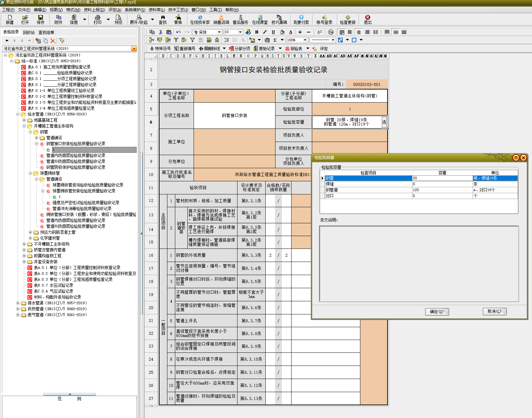Switch to the 查找结果 tab
This screenshot has height=418, width=532.
(x=46, y=32)
